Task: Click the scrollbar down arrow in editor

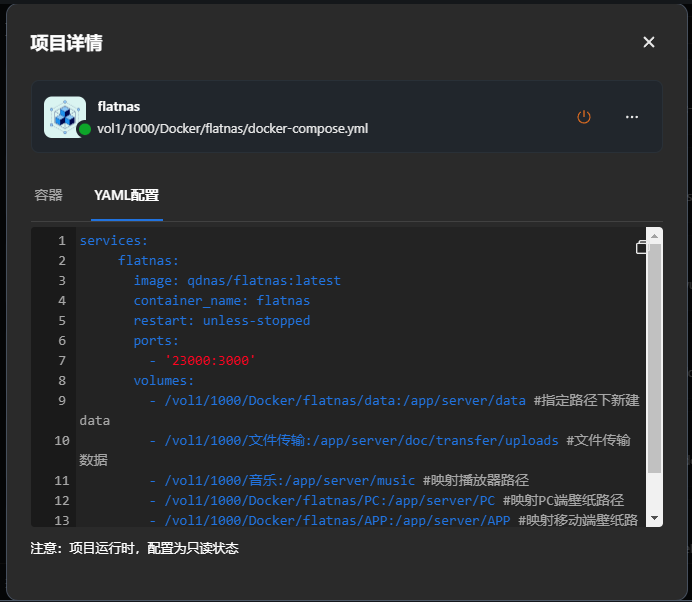Action: pos(655,518)
